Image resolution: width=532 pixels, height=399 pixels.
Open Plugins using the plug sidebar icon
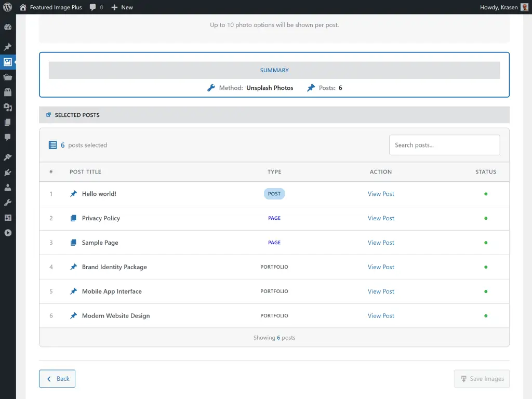click(x=8, y=172)
